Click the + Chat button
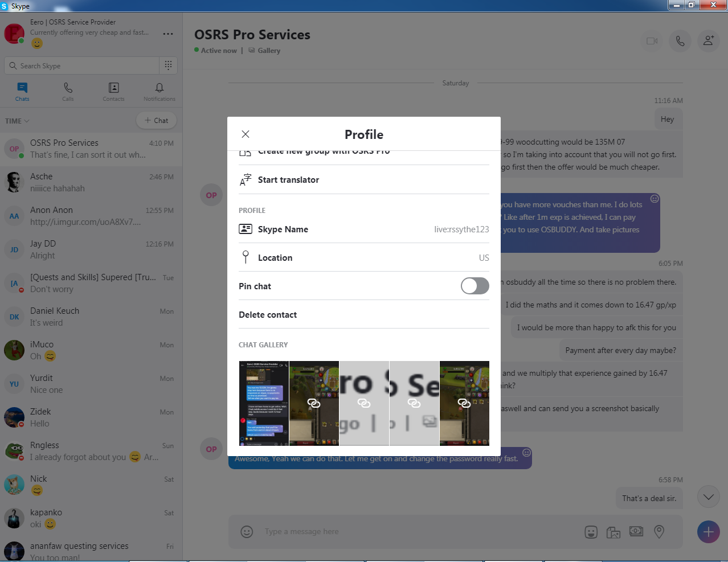The image size is (728, 562). tap(156, 120)
